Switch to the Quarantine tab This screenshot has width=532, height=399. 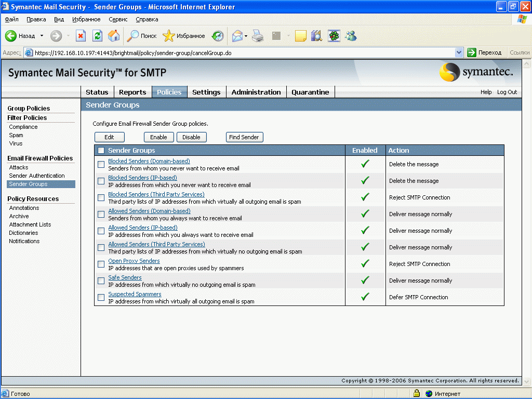coord(310,92)
